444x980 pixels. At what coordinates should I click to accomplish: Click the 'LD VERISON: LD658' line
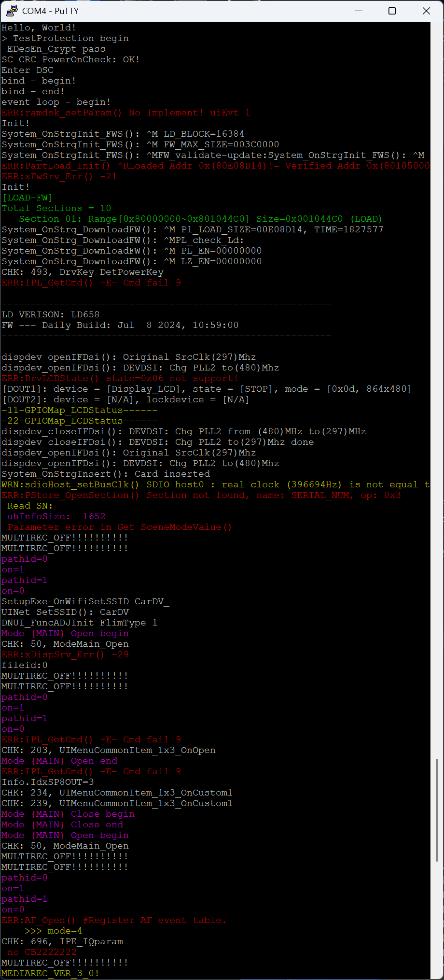50,314
